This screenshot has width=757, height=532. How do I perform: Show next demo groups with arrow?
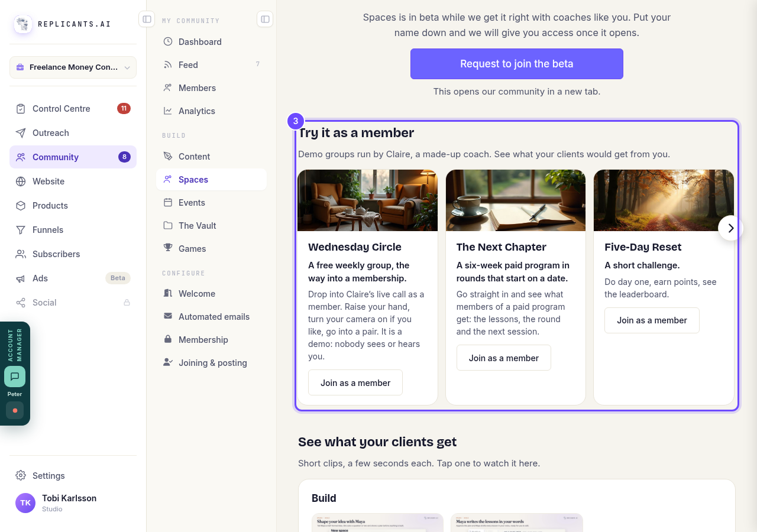[731, 228]
